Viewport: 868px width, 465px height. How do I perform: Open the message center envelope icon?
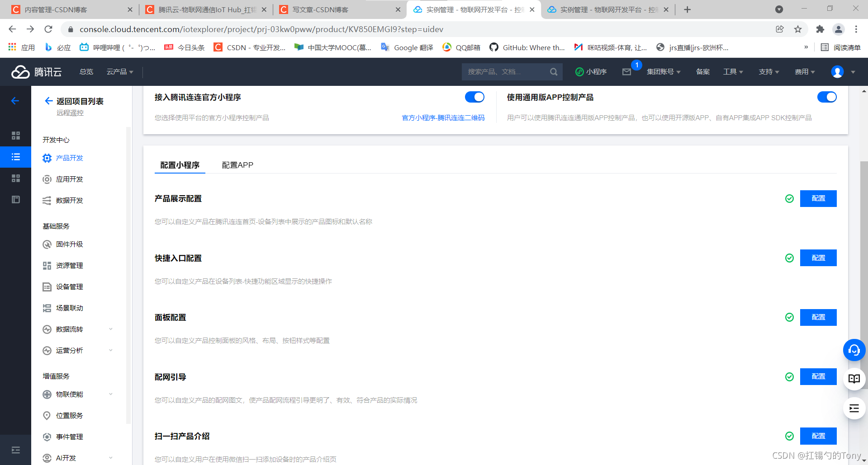626,71
